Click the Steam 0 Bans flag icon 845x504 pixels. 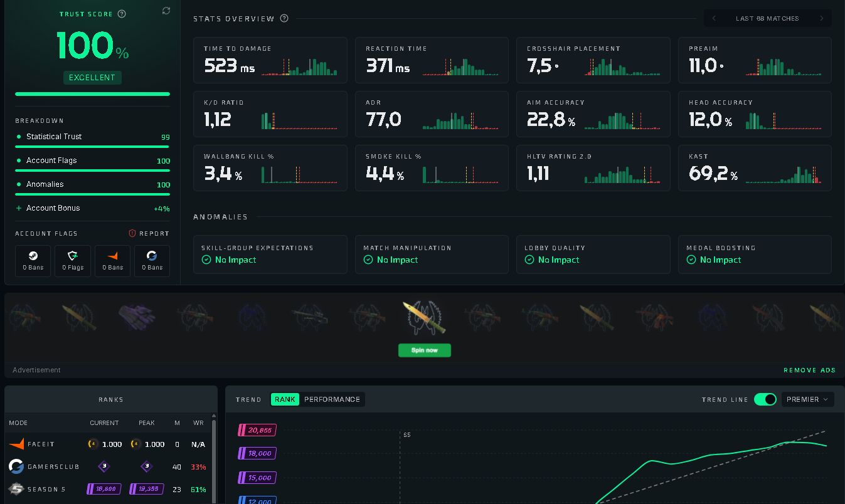pos(33,256)
